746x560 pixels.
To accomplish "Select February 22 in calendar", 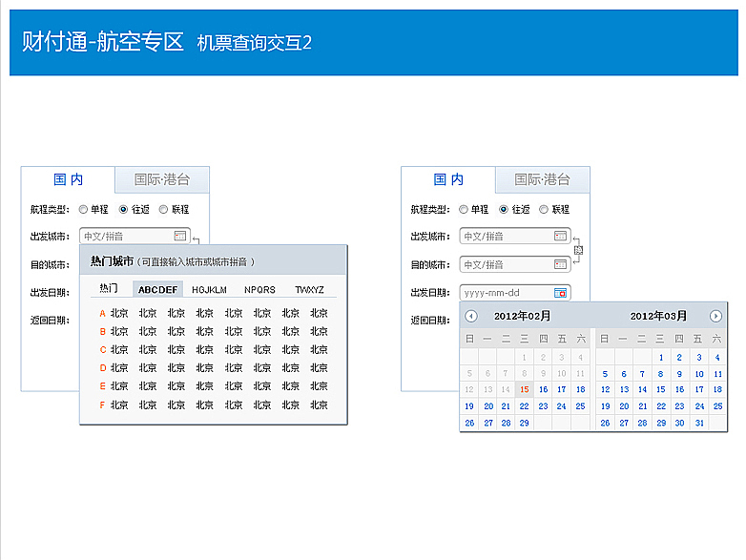I will [525, 406].
